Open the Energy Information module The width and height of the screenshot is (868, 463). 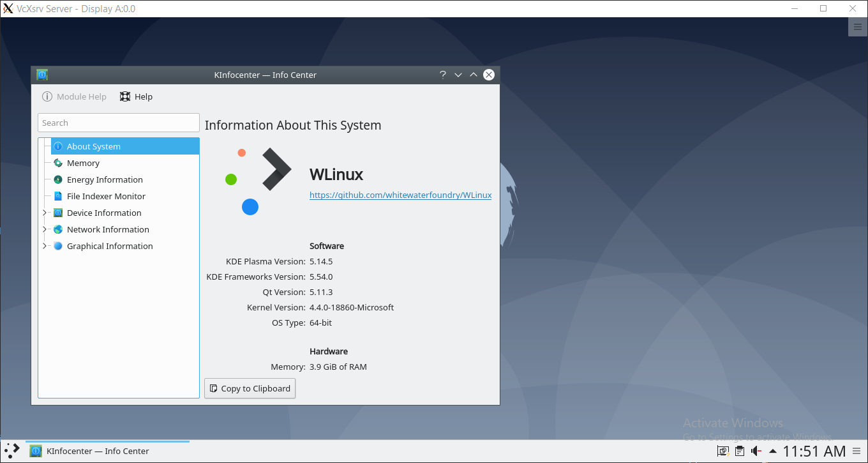58,179
